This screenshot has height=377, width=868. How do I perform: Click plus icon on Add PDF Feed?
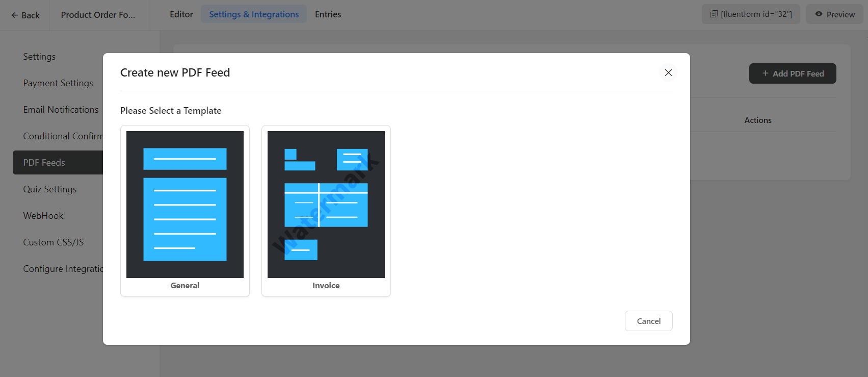click(x=765, y=73)
